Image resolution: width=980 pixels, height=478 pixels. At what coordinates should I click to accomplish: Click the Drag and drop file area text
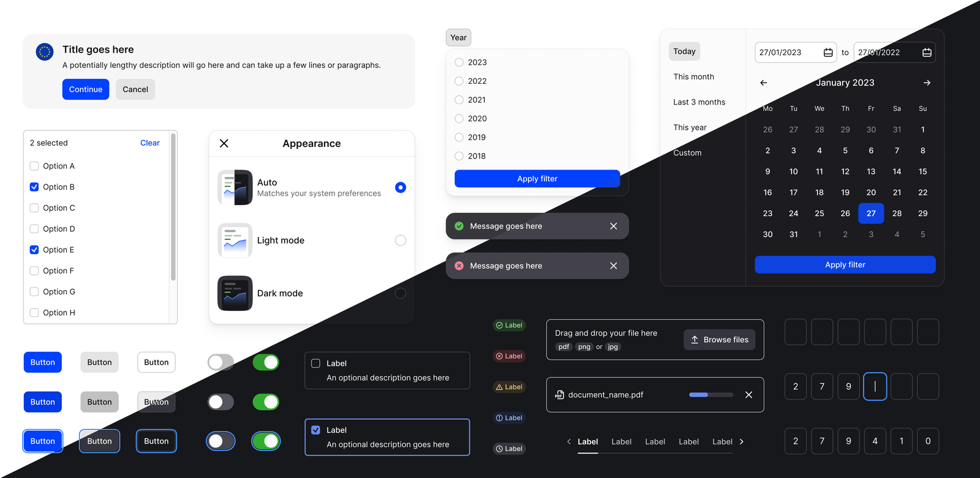tap(606, 334)
